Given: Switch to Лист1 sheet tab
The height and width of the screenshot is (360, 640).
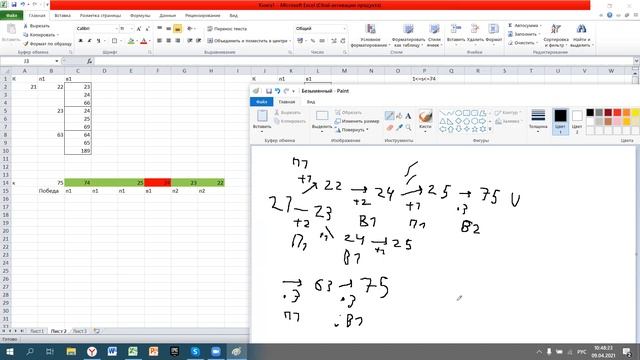Looking at the screenshot, I should coord(37,331).
